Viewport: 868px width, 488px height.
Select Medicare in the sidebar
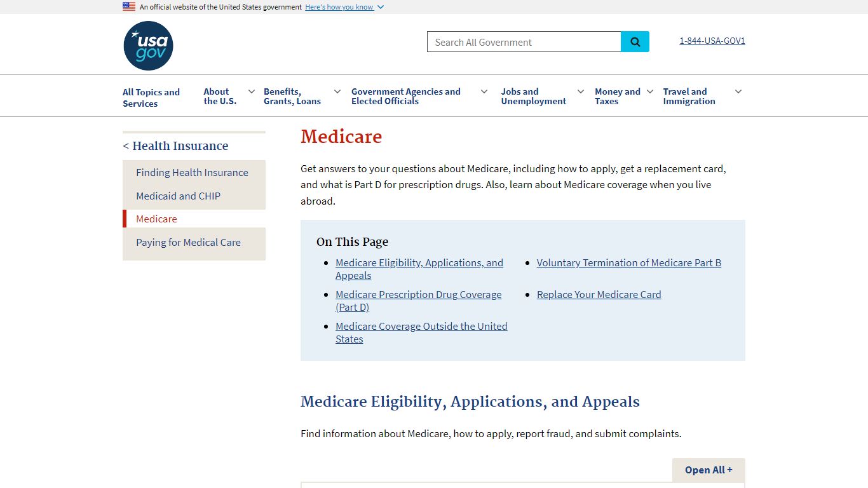156,219
